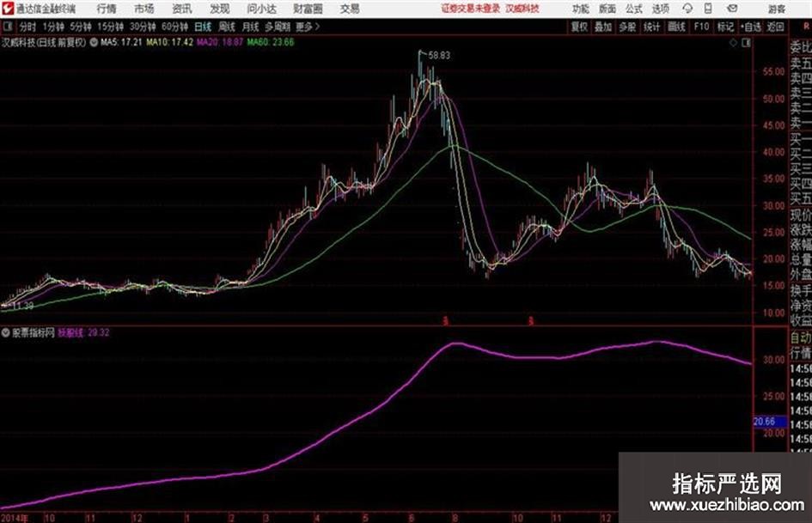
Task: Open the 多周期 multi-period view
Action: coord(278,27)
